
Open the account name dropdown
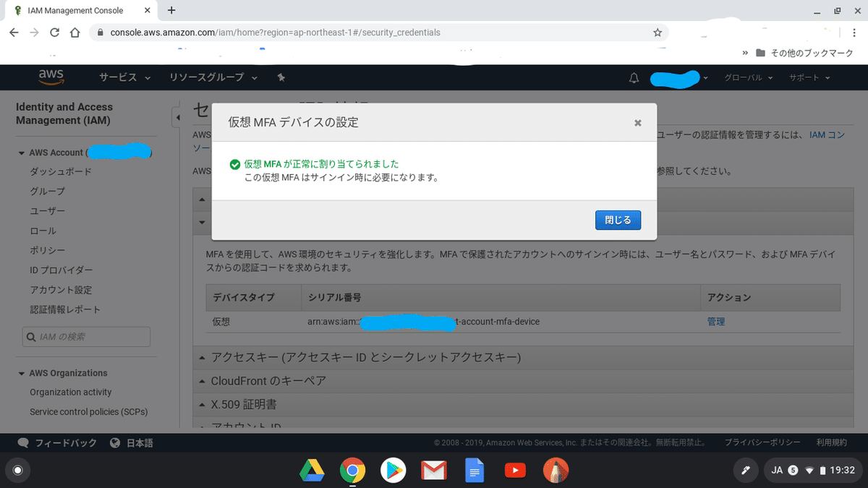tap(678, 78)
